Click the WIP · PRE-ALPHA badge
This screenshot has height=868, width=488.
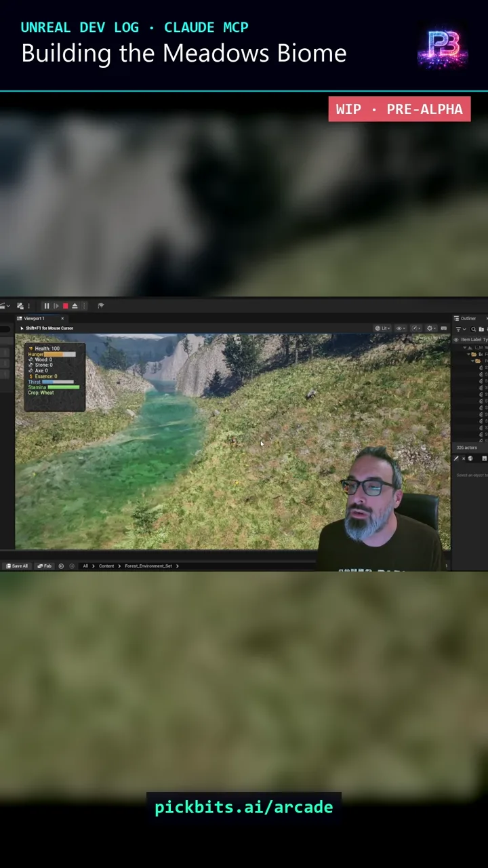click(x=399, y=109)
